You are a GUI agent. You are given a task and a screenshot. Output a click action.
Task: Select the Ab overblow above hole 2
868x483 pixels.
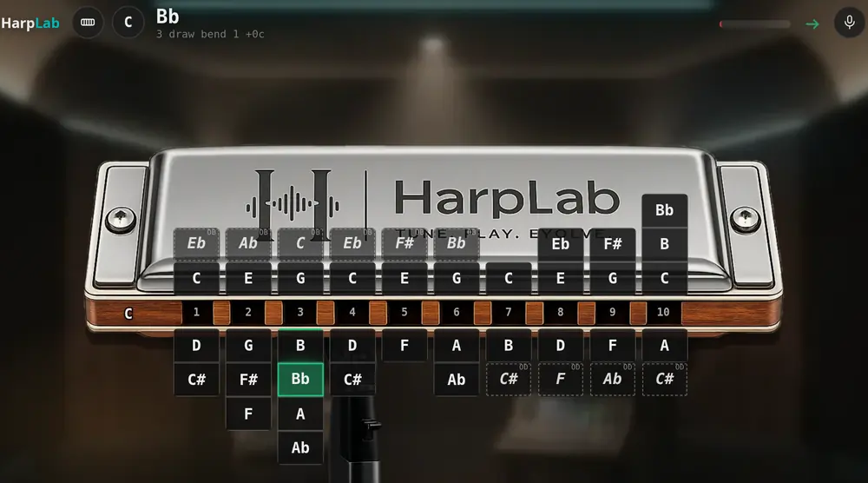(x=248, y=244)
